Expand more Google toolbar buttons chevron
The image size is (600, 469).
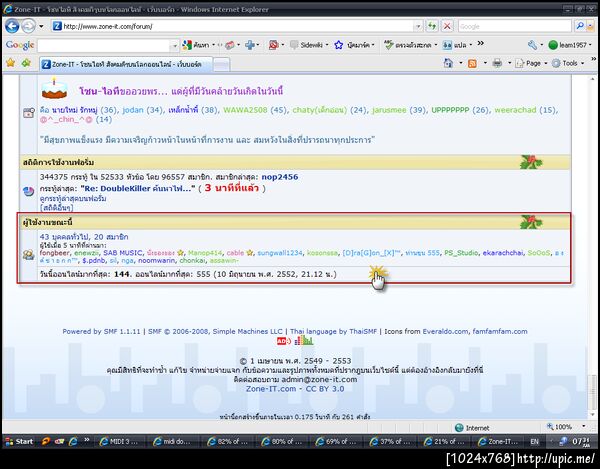click(x=481, y=44)
